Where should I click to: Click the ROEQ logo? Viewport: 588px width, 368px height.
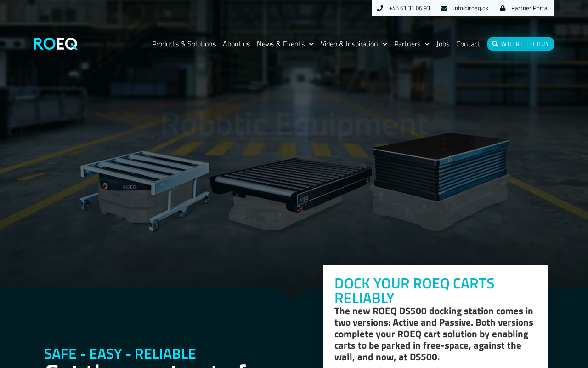56,44
